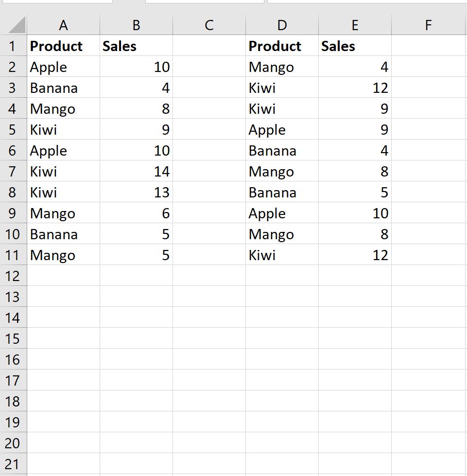Select cell A3 containing Banana
This screenshot has height=476, width=467.
pos(63,88)
